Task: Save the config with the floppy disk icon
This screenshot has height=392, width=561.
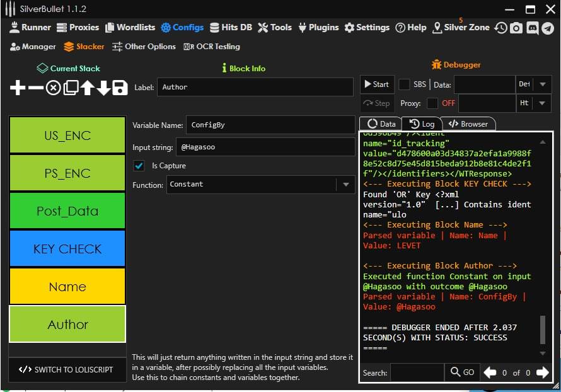Action: [120, 88]
